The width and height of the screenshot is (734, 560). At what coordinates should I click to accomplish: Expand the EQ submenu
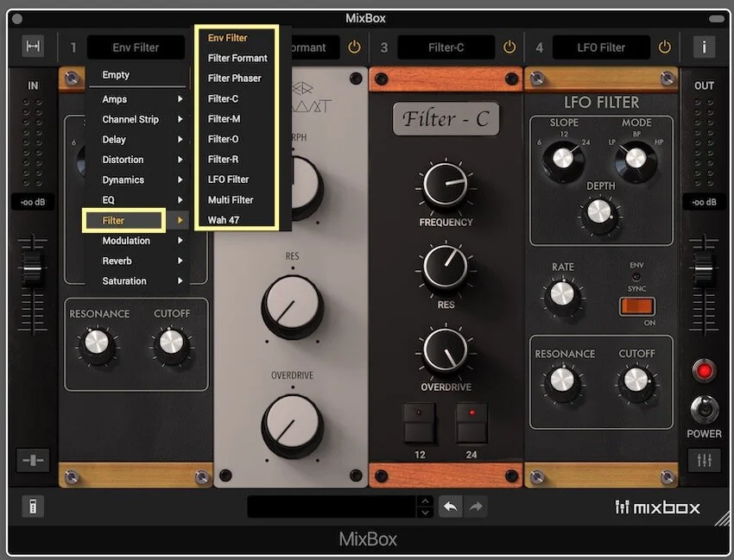137,200
